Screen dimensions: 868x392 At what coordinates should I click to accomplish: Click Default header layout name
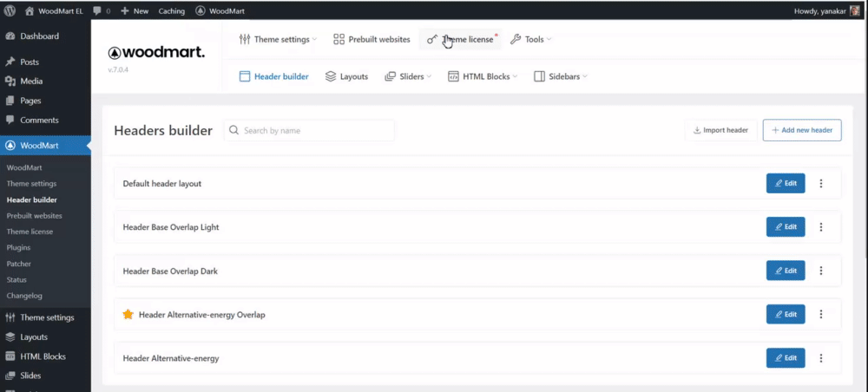[x=162, y=184]
